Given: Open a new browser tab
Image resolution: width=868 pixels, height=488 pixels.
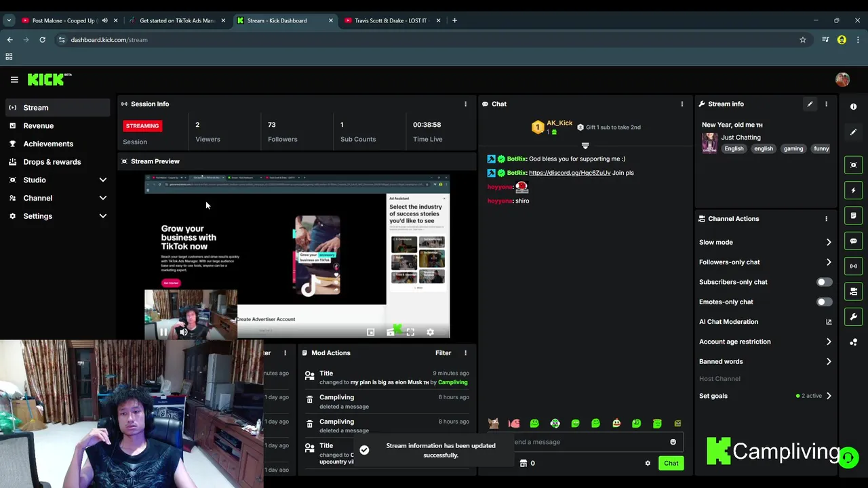Looking at the screenshot, I should [x=454, y=20].
